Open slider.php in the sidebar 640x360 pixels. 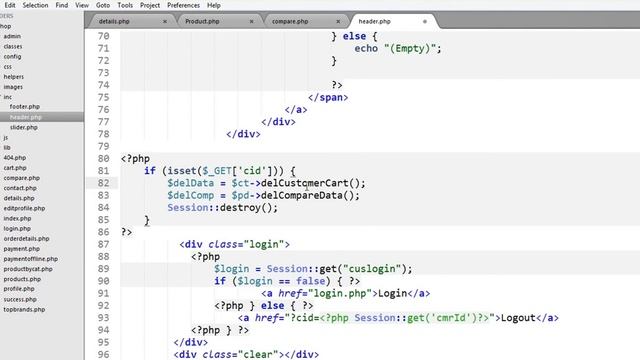click(x=24, y=127)
